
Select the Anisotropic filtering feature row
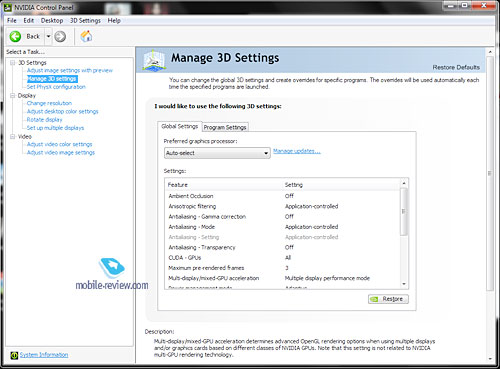(282, 206)
